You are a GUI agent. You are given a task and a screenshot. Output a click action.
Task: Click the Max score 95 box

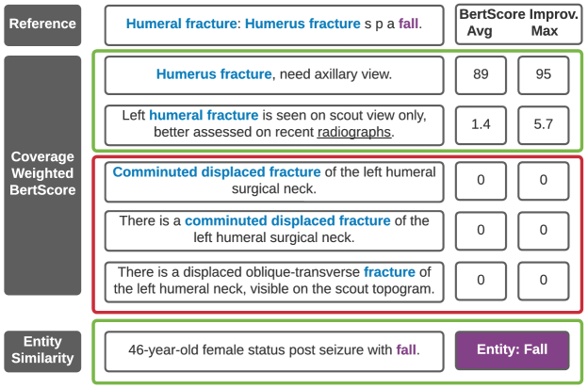pos(544,75)
